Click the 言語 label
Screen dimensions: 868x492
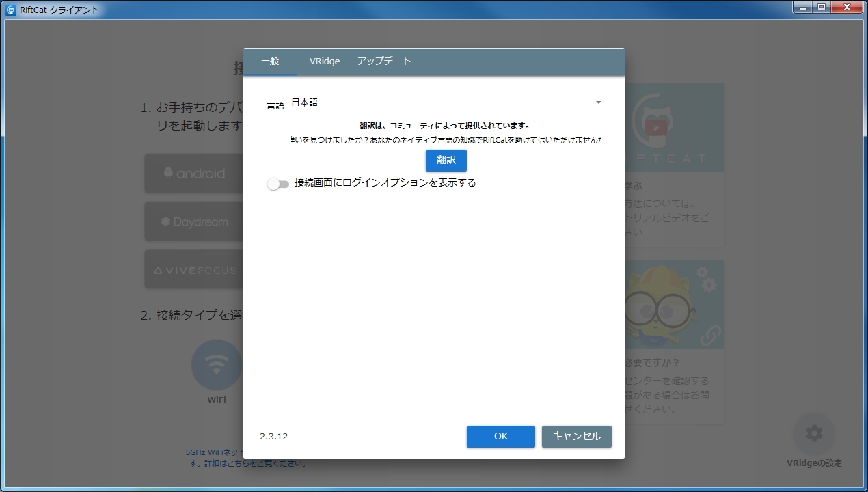pos(275,106)
